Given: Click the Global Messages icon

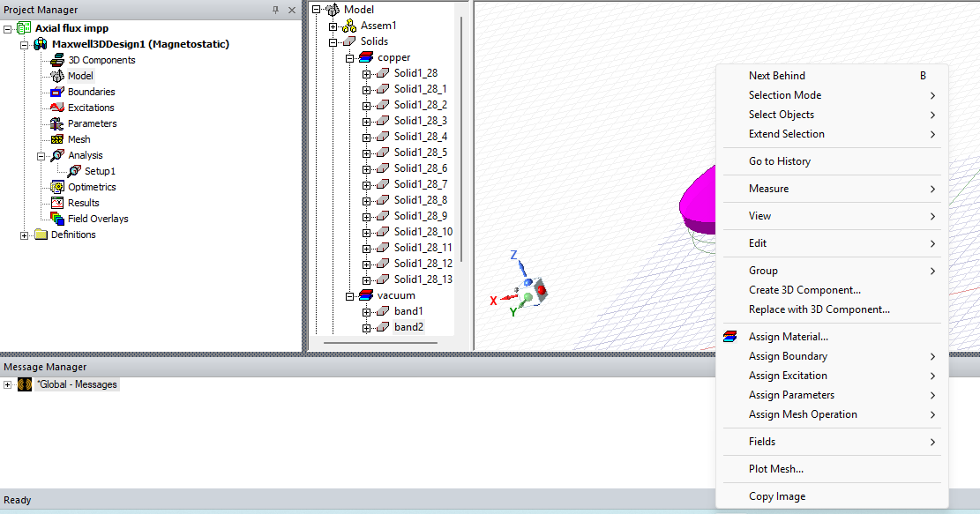Looking at the screenshot, I should point(25,384).
